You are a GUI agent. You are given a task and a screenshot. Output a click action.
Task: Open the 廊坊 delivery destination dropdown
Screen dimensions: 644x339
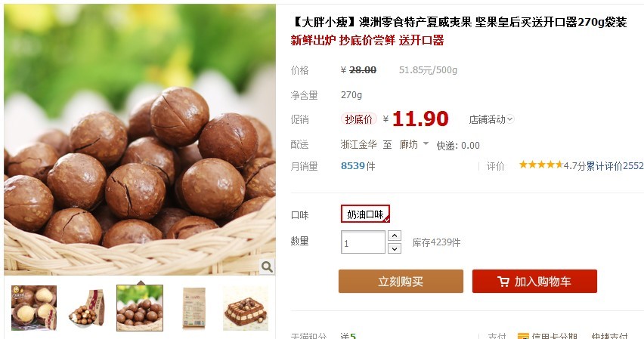click(414, 144)
